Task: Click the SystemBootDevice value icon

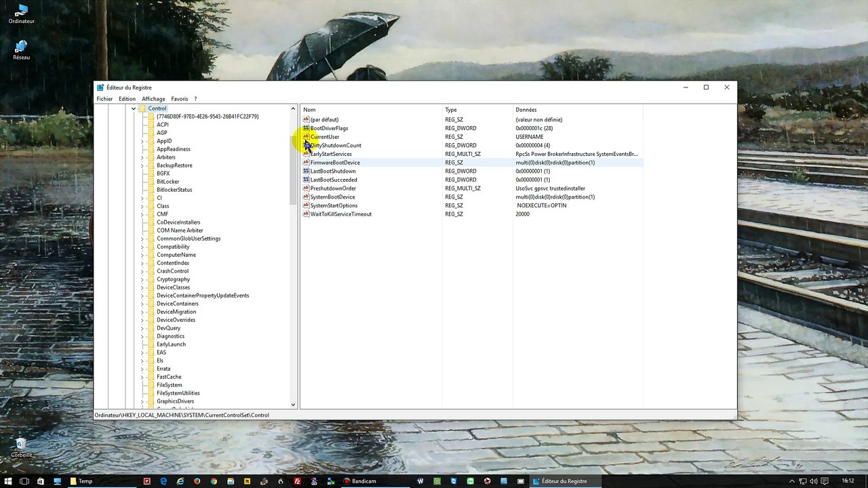Action: tap(306, 197)
